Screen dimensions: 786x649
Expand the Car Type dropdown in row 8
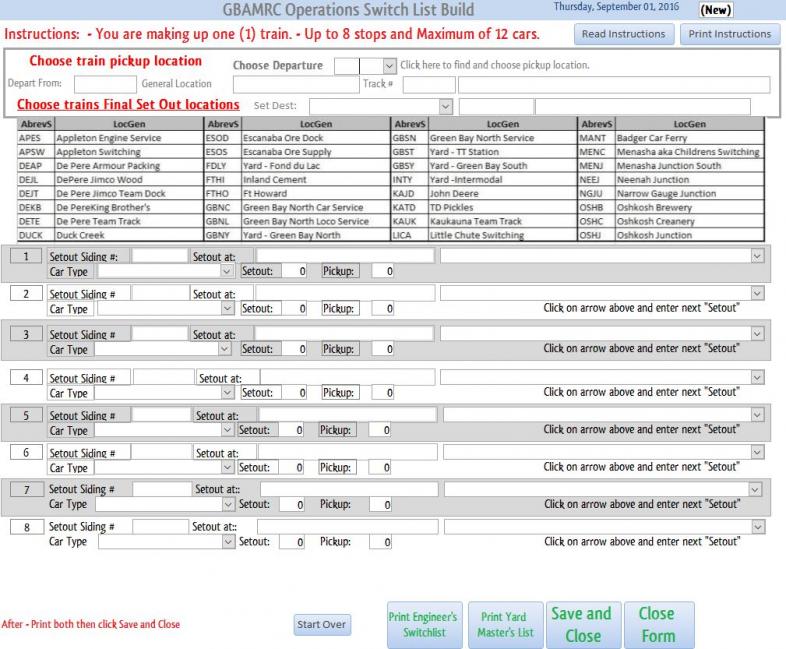click(x=228, y=542)
